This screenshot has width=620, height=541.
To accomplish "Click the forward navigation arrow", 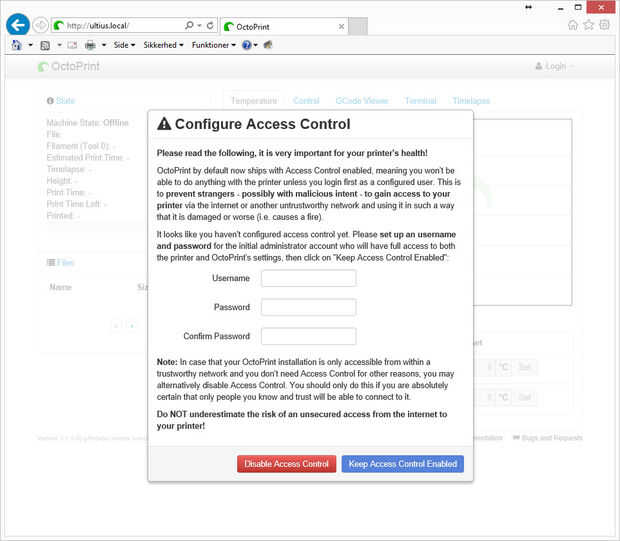I will [x=40, y=25].
